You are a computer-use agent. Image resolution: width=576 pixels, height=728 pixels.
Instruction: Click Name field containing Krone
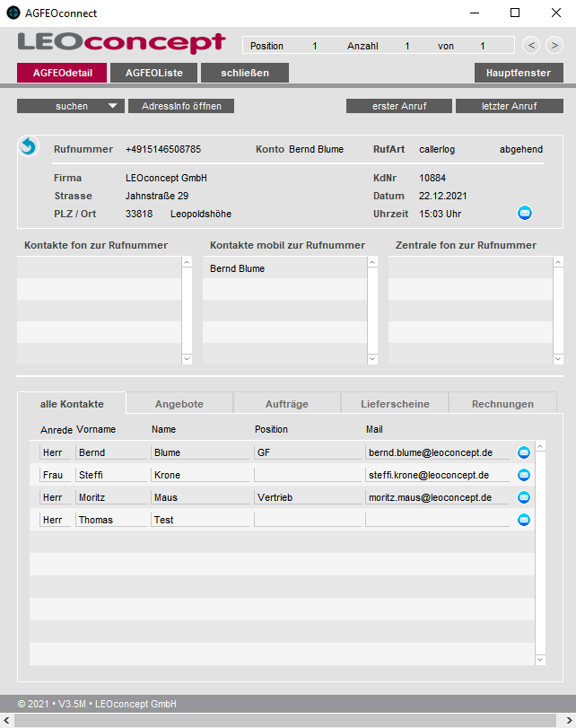[200, 475]
